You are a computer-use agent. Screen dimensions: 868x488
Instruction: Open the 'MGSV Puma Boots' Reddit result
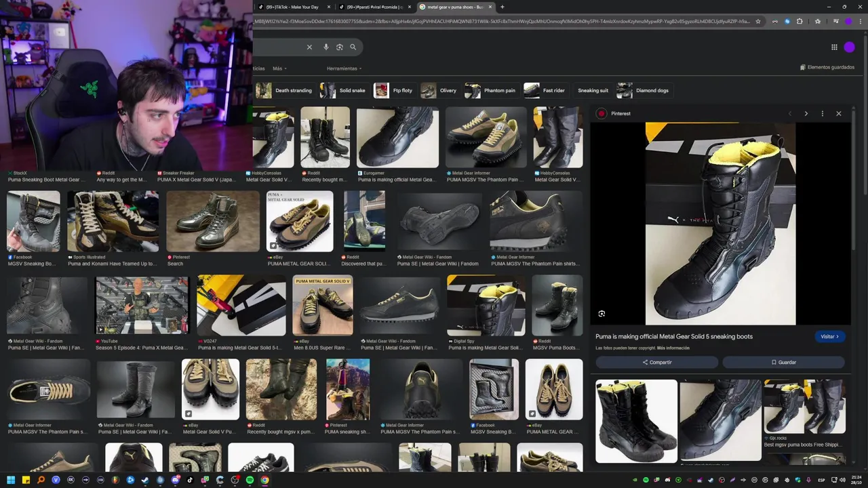557,305
